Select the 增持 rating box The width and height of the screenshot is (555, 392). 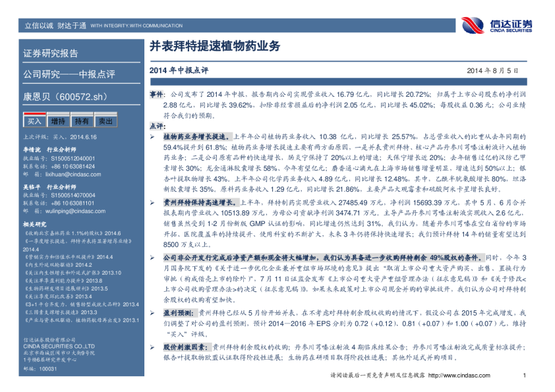(x=58, y=121)
